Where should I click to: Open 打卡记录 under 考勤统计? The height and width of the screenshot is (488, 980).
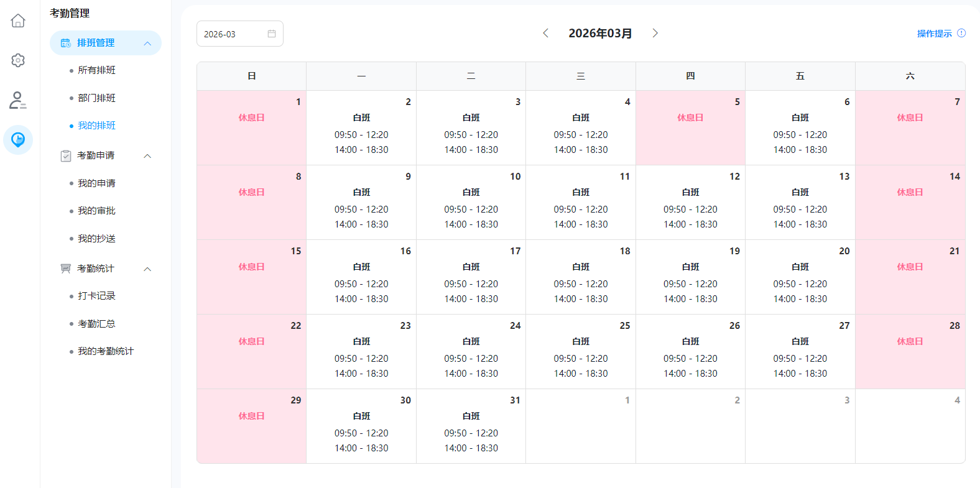pos(96,296)
